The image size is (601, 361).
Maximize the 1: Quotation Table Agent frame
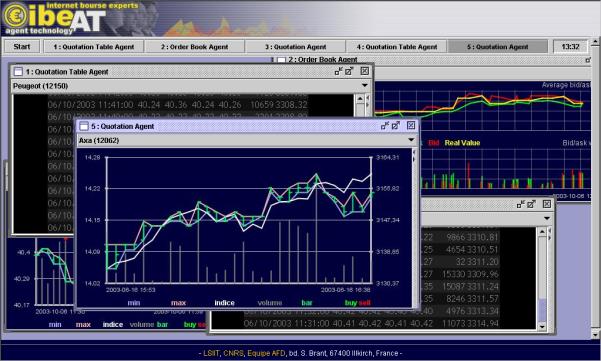pyautogui.click(x=349, y=71)
